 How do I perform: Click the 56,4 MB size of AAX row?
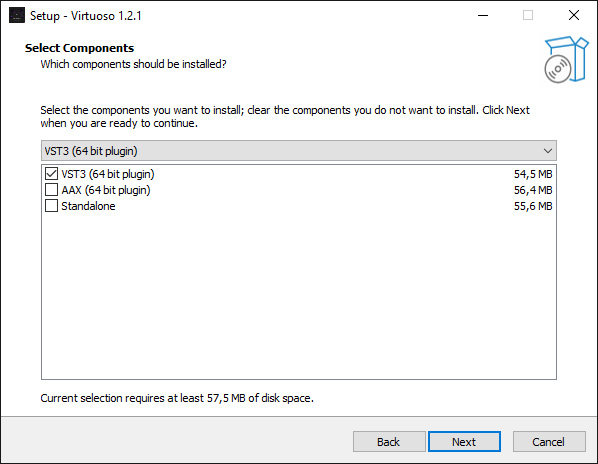pyautogui.click(x=533, y=190)
